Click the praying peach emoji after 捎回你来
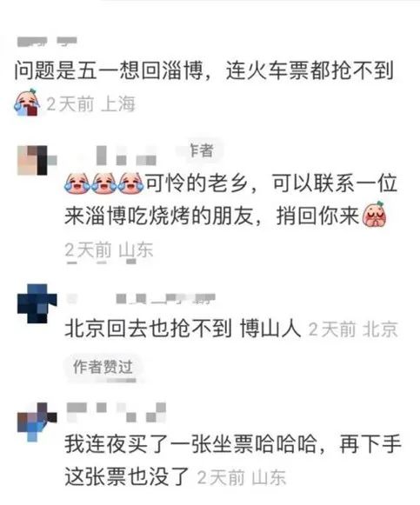 coord(374,213)
